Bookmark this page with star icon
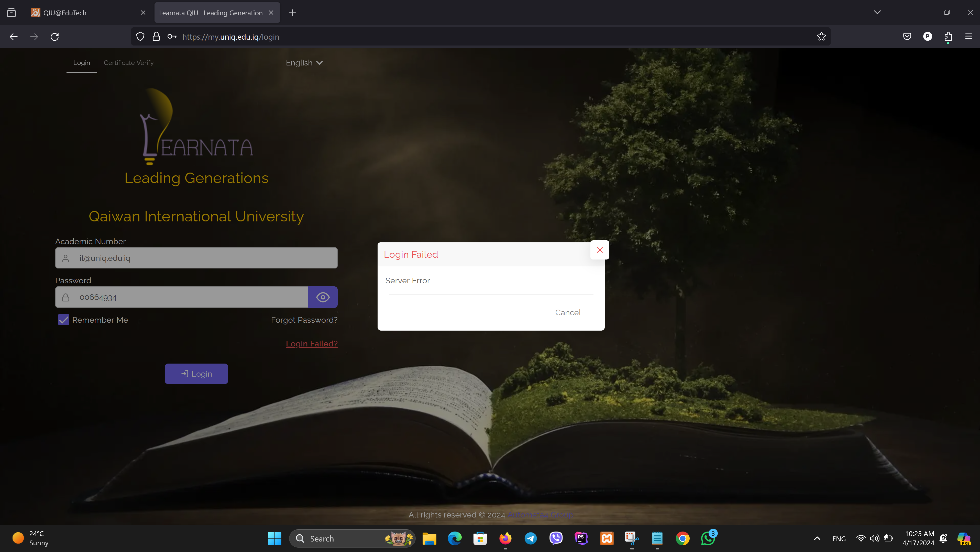The width and height of the screenshot is (980, 552). point(821,37)
